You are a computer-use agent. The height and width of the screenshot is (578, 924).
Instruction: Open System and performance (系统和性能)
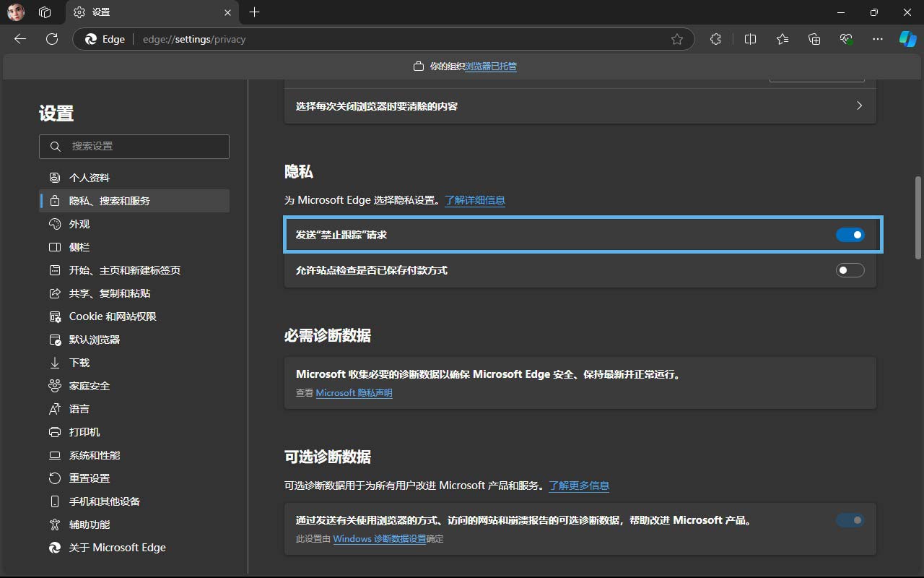pyautogui.click(x=134, y=455)
